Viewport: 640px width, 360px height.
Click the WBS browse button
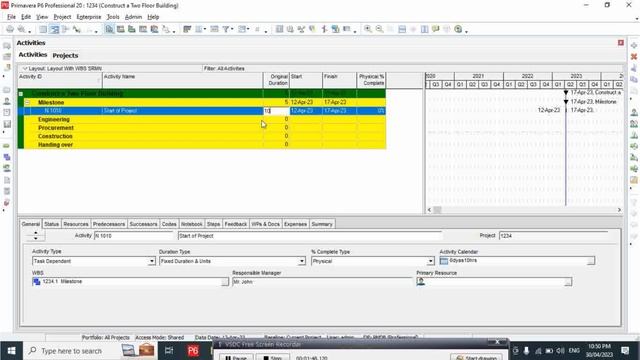tap(224, 282)
